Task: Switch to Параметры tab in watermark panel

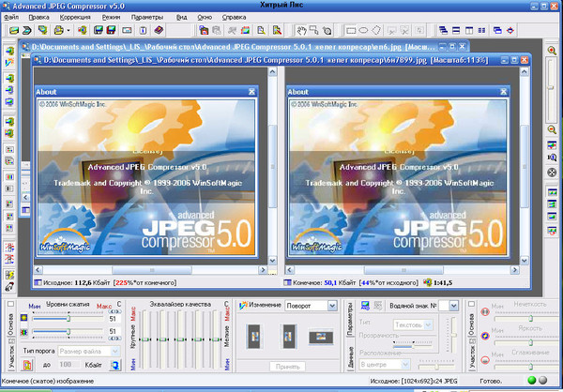Action: click(x=350, y=319)
